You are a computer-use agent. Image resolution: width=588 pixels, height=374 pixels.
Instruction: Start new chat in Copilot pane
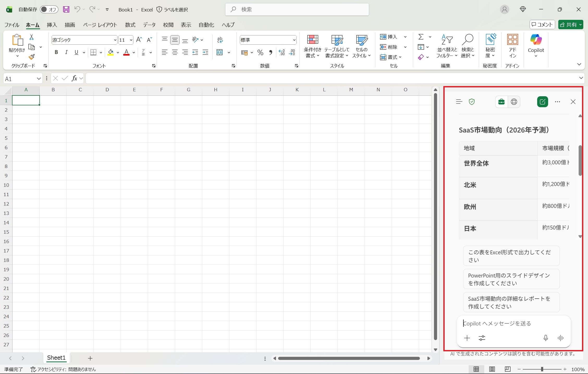542,102
